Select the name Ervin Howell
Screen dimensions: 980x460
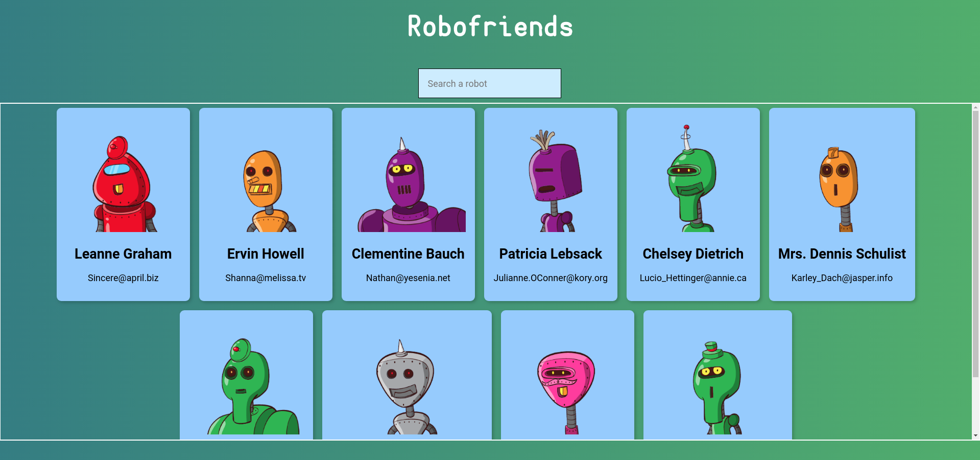click(266, 254)
